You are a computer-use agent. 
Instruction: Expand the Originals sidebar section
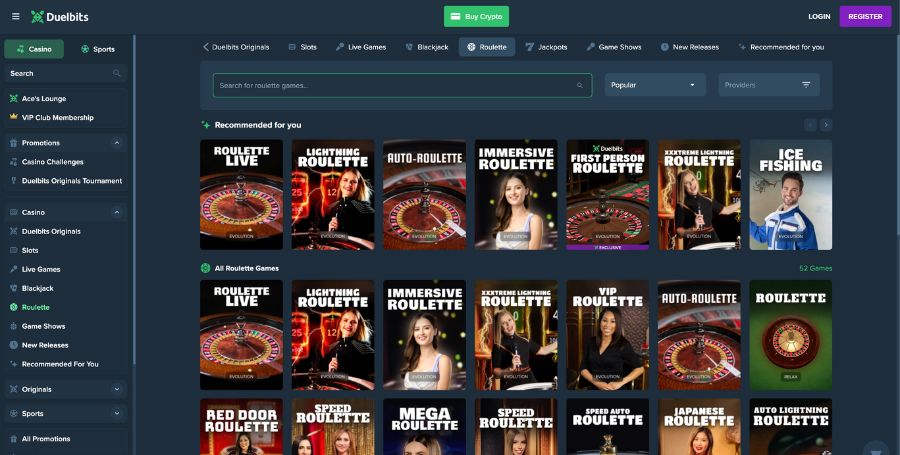pos(116,389)
